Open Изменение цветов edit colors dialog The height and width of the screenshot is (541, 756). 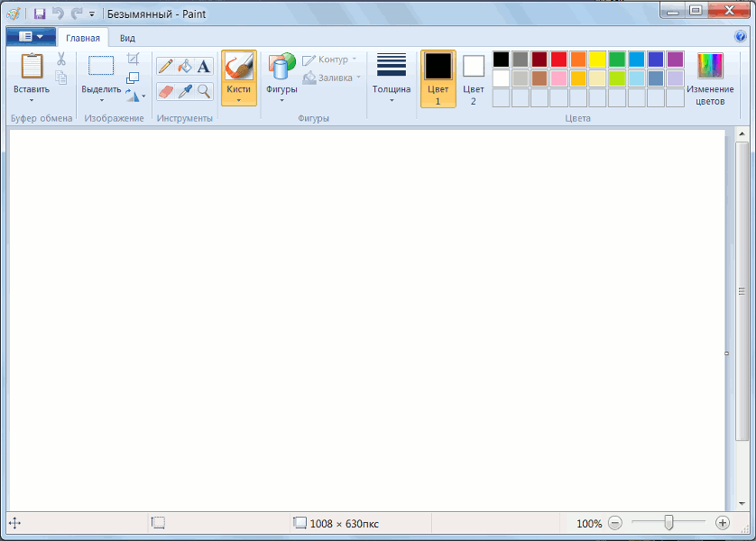click(710, 78)
